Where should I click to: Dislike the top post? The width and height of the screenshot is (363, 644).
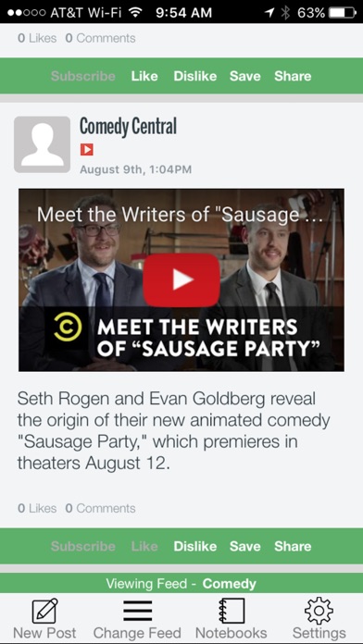pos(194,76)
